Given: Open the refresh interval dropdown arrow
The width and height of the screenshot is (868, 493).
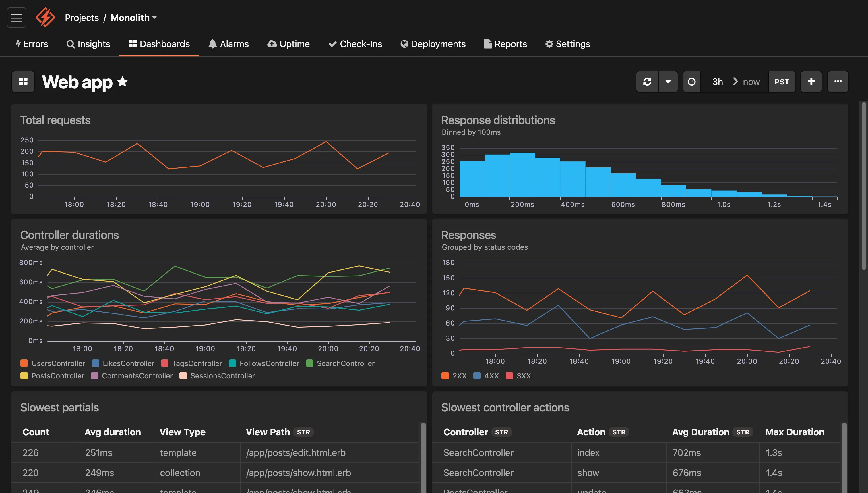Looking at the screenshot, I should (x=668, y=82).
